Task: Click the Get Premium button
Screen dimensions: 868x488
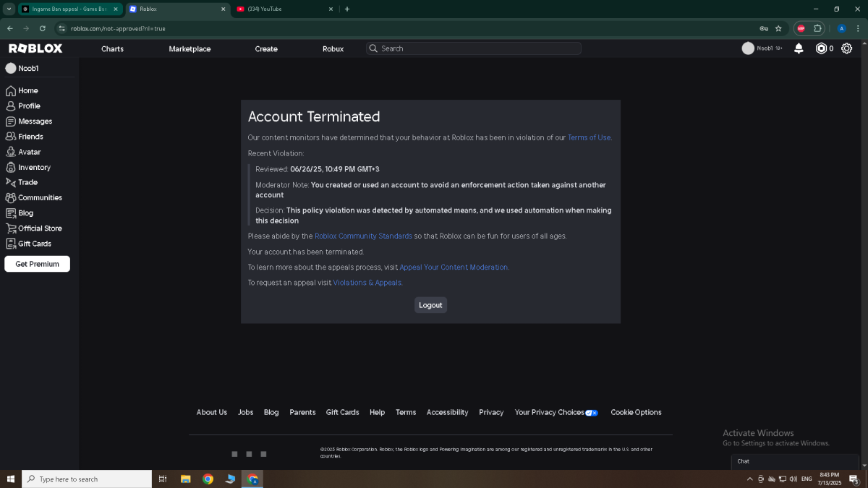Action: point(37,264)
